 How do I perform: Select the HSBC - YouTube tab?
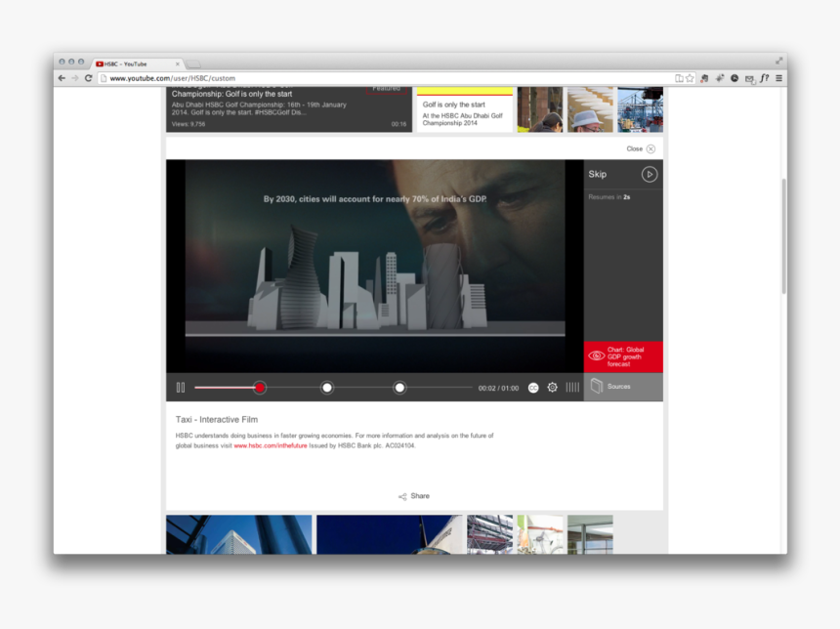point(137,63)
